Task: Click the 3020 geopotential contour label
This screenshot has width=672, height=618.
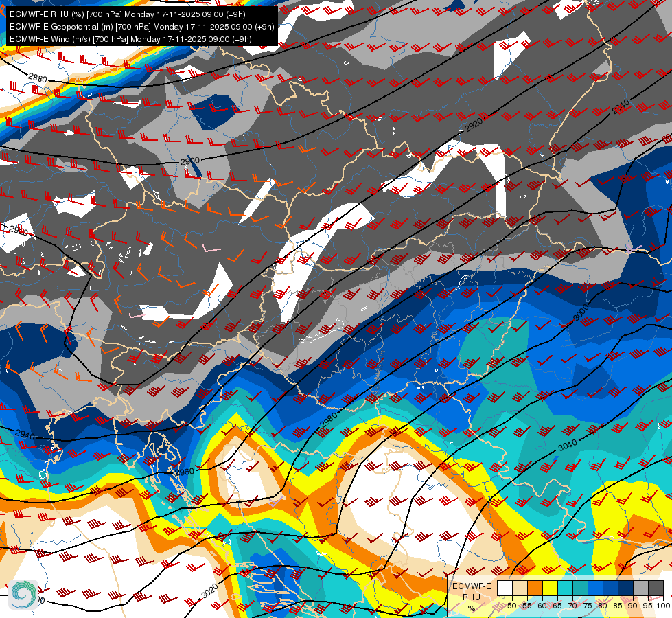Action: (209, 591)
